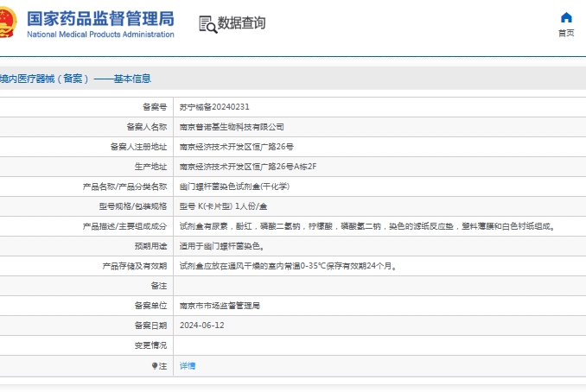Click the 备案人注册地址 row label

(138, 147)
